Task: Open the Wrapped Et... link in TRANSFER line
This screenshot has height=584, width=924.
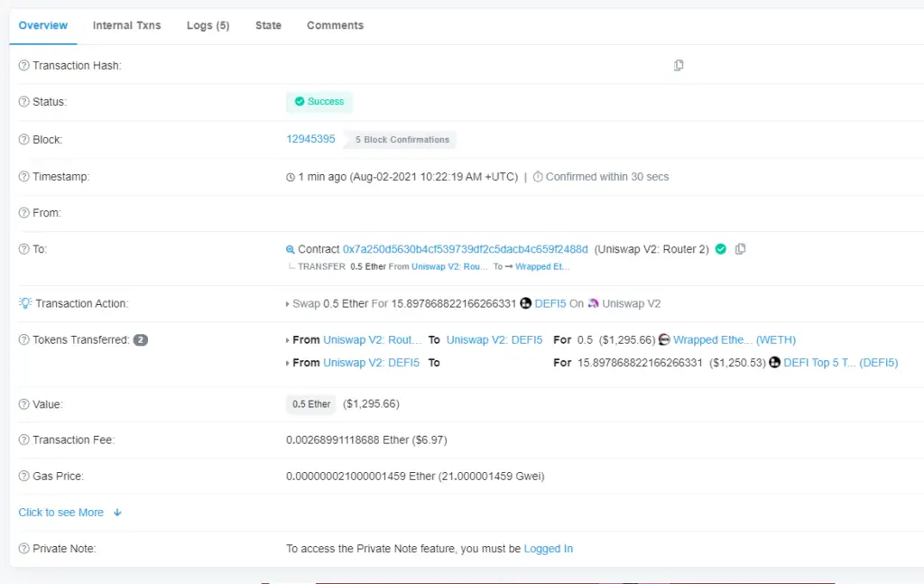Action: coord(542,267)
